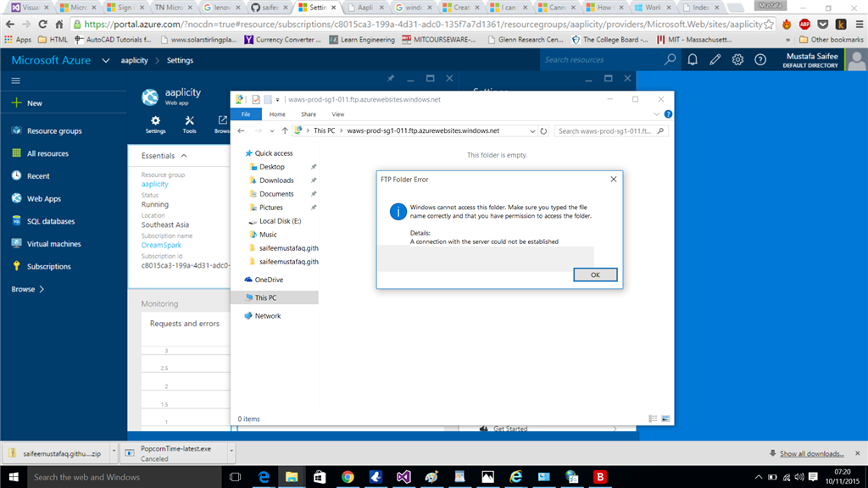Open Explorer's recent locations dropdown
This screenshot has height=488, width=868.
[x=272, y=131]
